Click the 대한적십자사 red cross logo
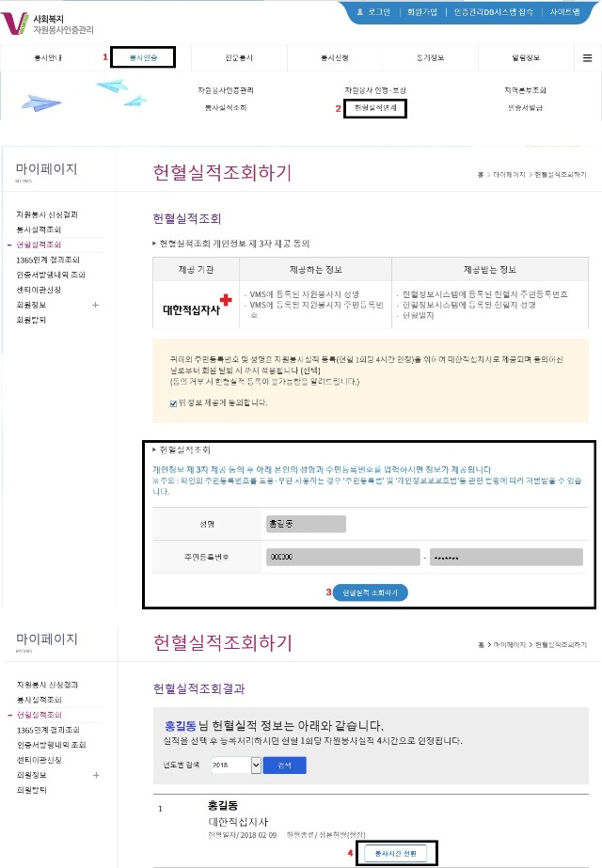 pos(197,305)
